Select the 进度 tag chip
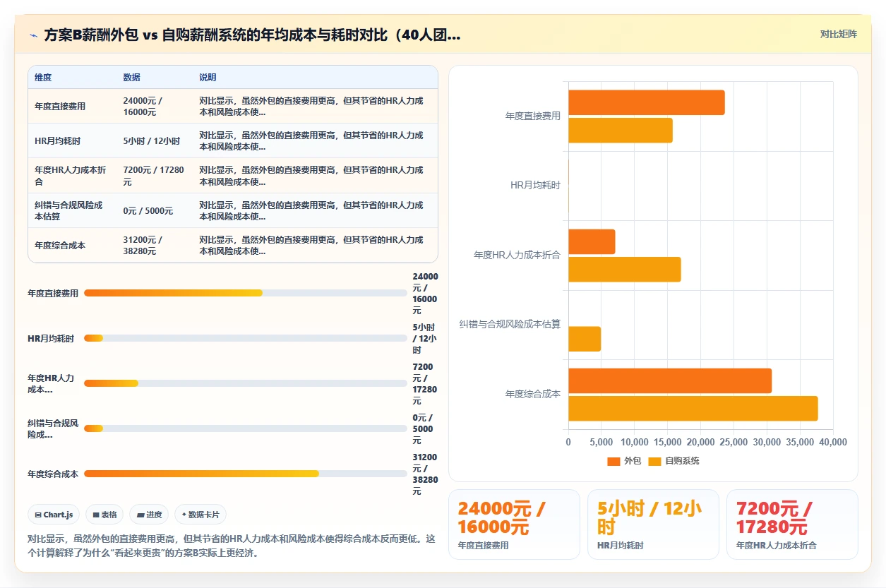The width and height of the screenshot is (886, 588). pos(150,515)
